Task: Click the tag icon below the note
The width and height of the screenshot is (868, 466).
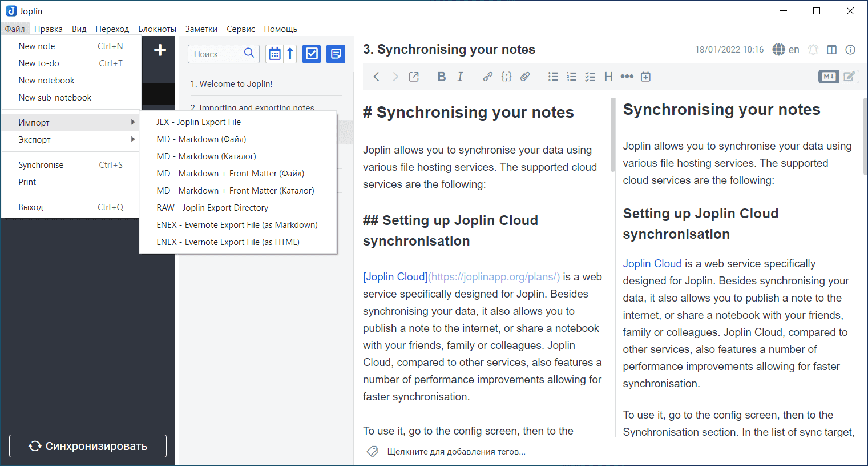Action: 373,452
